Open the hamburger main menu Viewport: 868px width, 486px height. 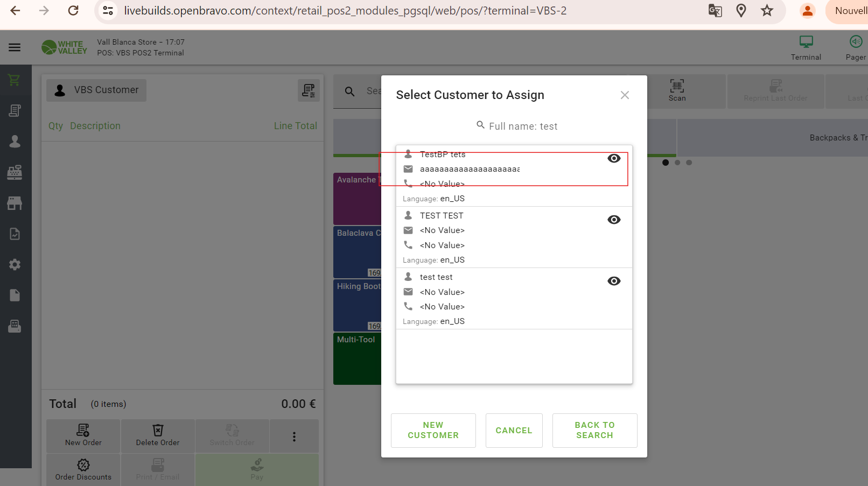tap(15, 47)
